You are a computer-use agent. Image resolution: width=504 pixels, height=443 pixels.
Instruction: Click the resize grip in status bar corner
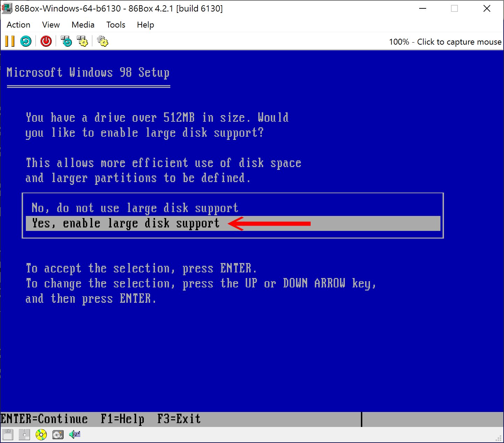tap(499, 438)
